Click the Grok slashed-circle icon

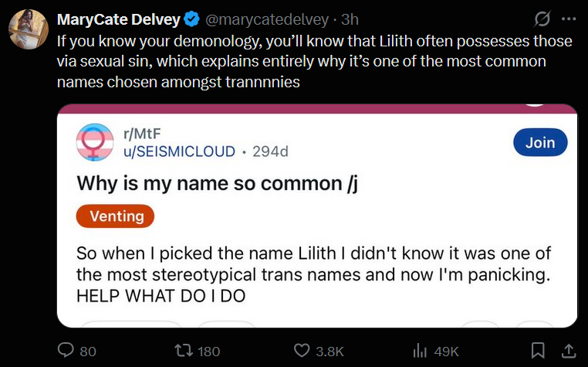542,19
